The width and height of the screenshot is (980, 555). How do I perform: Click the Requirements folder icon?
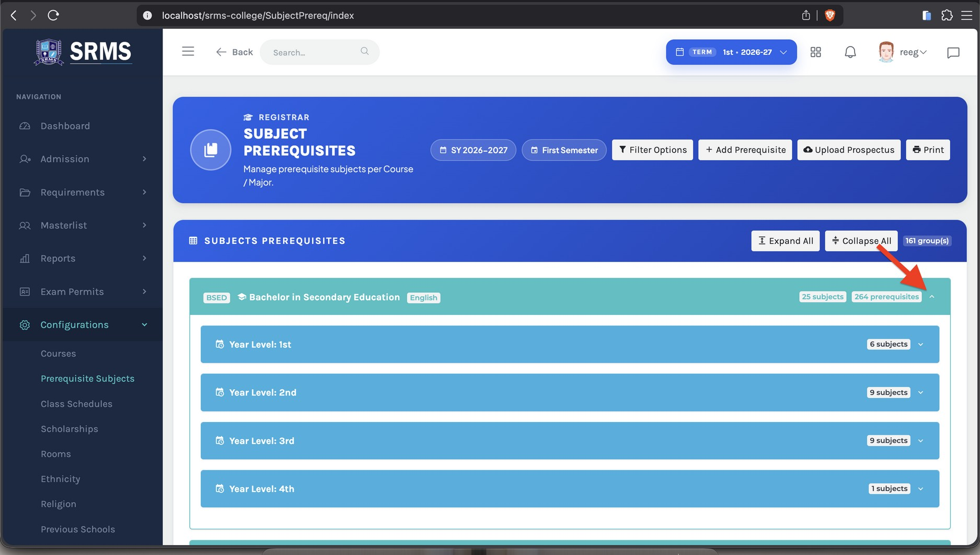25,192
